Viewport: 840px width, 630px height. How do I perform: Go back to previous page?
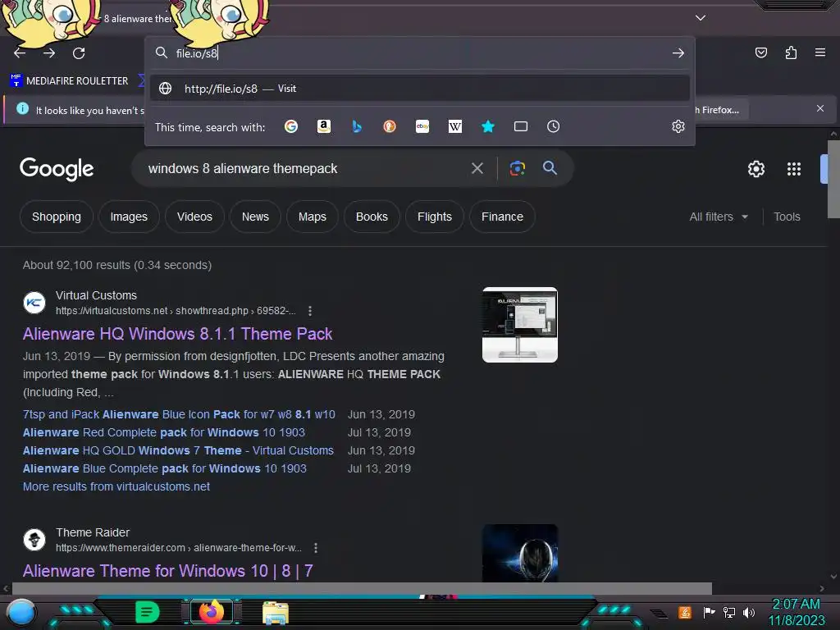coord(20,53)
